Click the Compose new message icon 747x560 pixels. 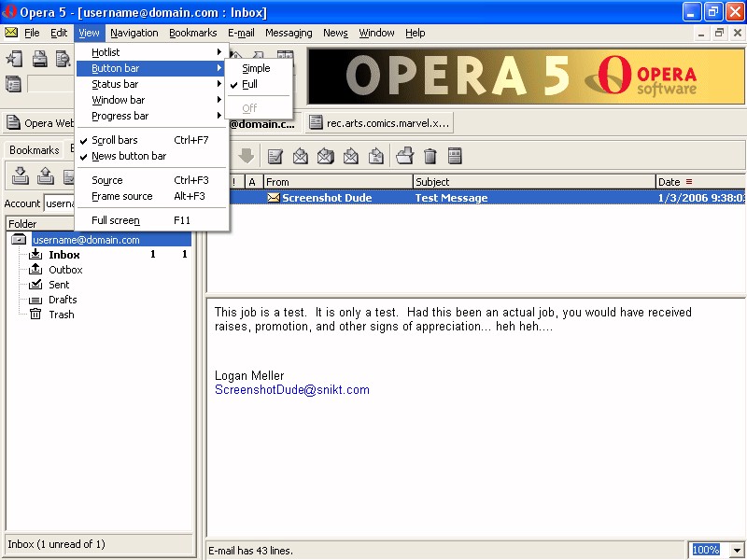coord(275,156)
